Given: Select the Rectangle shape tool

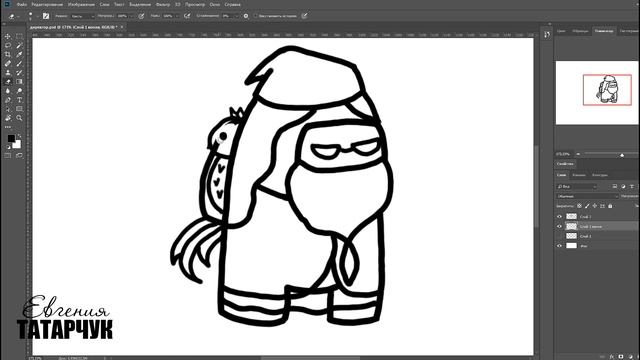Looking at the screenshot, I should click(19, 109).
